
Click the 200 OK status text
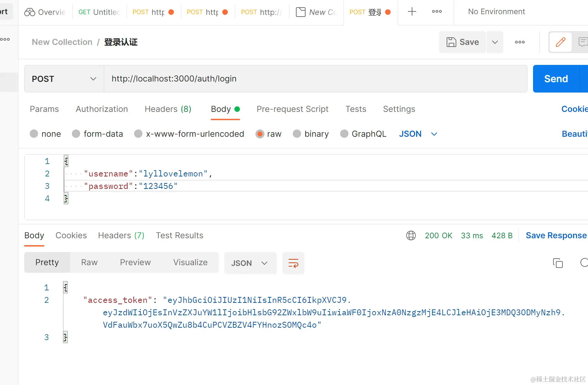439,235
